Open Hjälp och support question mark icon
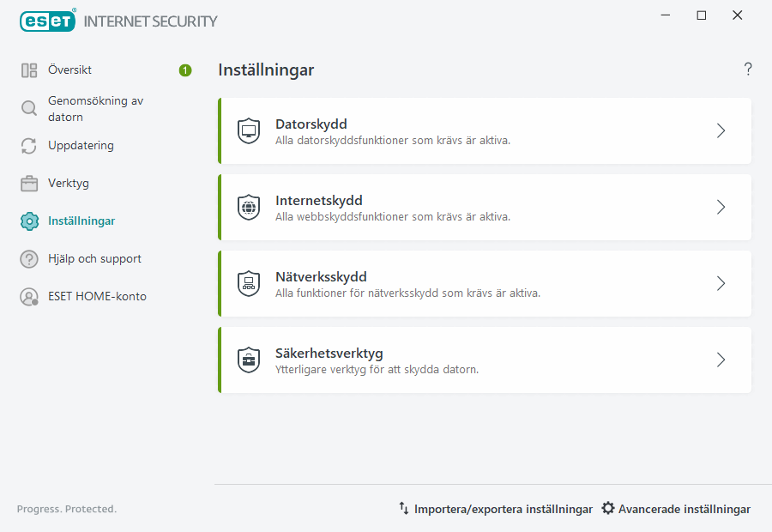The width and height of the screenshot is (772, 532). coord(28,258)
